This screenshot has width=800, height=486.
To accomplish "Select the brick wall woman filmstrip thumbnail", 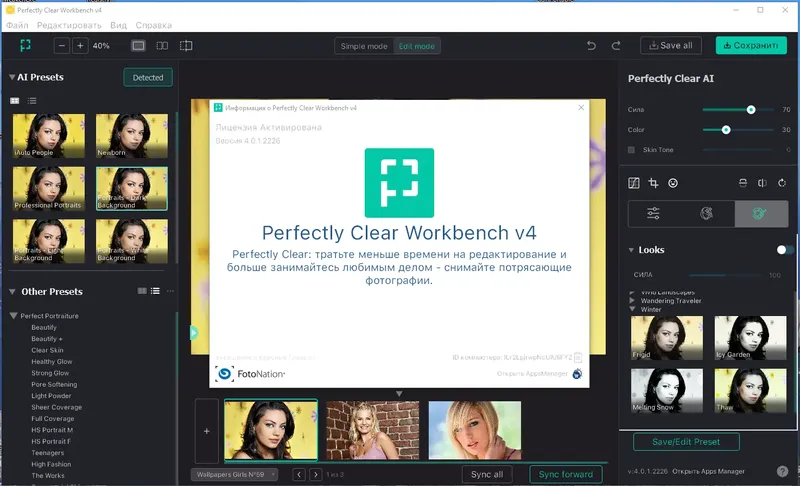I will coord(372,430).
